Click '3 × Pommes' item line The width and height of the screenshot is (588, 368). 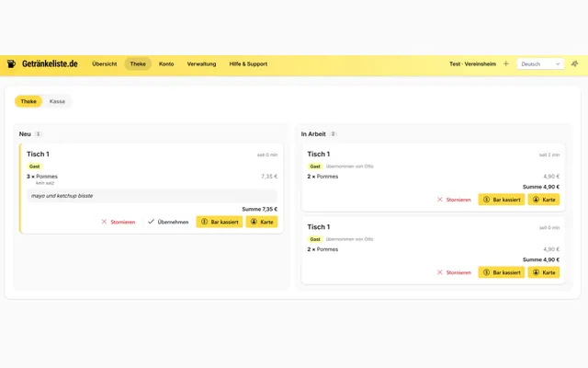coord(42,176)
